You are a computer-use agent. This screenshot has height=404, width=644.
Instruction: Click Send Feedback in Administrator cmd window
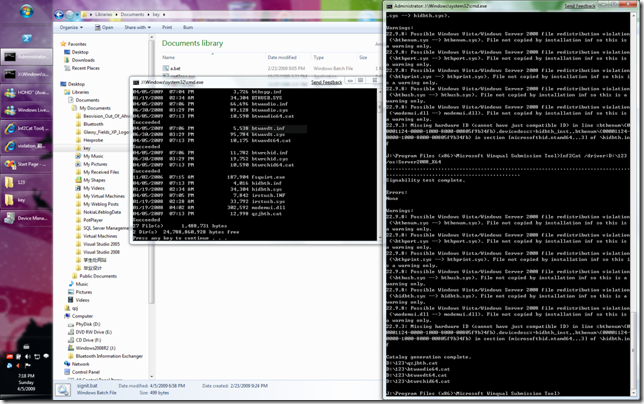click(580, 6)
